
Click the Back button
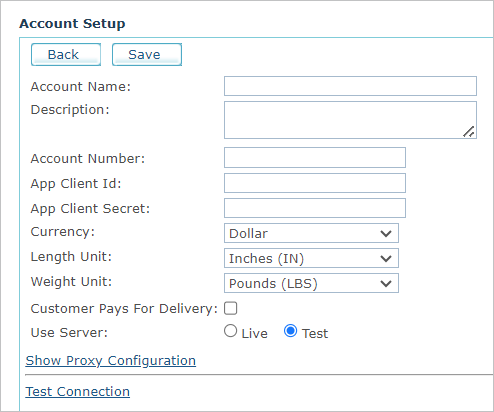click(x=66, y=54)
